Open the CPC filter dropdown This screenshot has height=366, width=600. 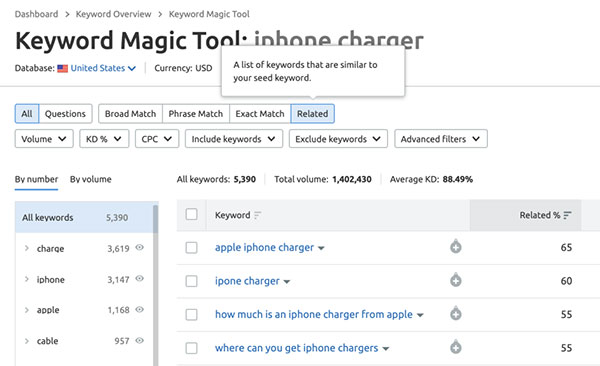[157, 139]
